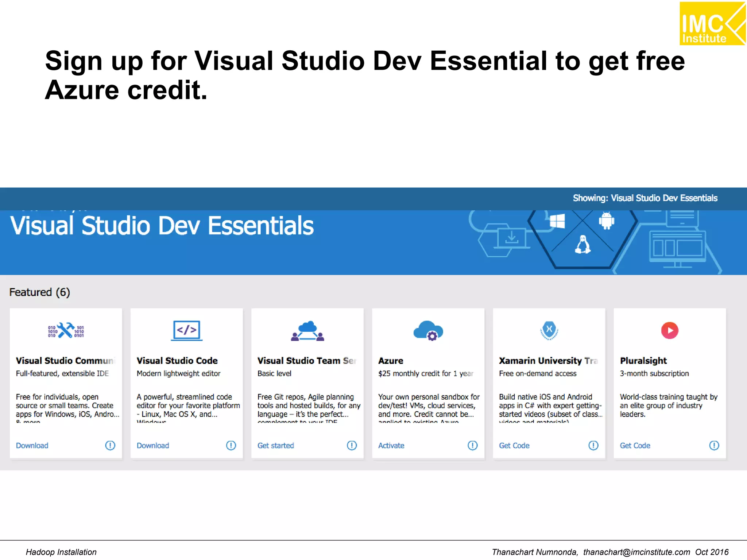Click the Windows logo in banner hexagon

point(557,221)
